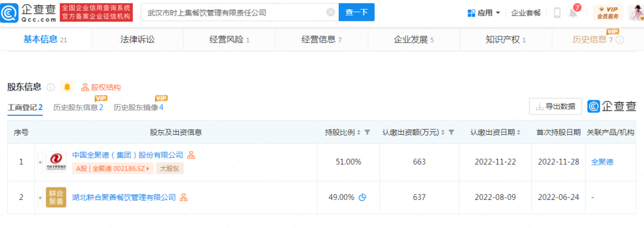Expand A股 全聚德 002186.SZ tag
Image resolution: width=644 pixels, height=228 pixels.
[112, 168]
